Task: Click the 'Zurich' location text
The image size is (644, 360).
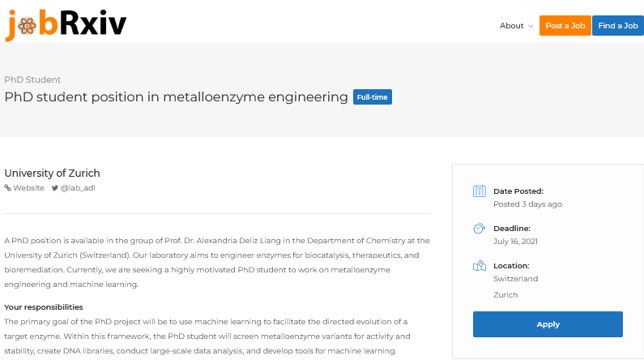Action: [x=505, y=295]
